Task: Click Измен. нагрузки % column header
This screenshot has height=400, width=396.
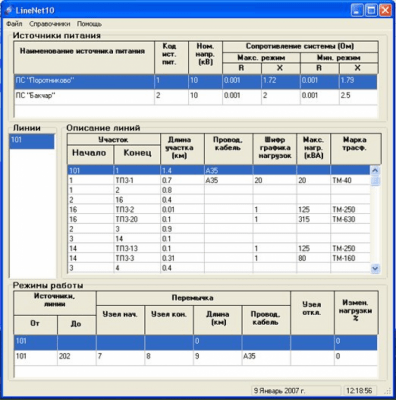Action: tap(356, 313)
